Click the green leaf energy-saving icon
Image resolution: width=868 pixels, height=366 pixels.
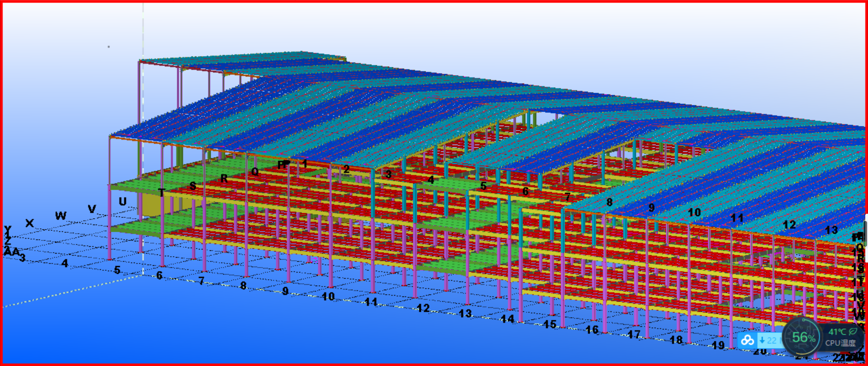[x=853, y=332]
